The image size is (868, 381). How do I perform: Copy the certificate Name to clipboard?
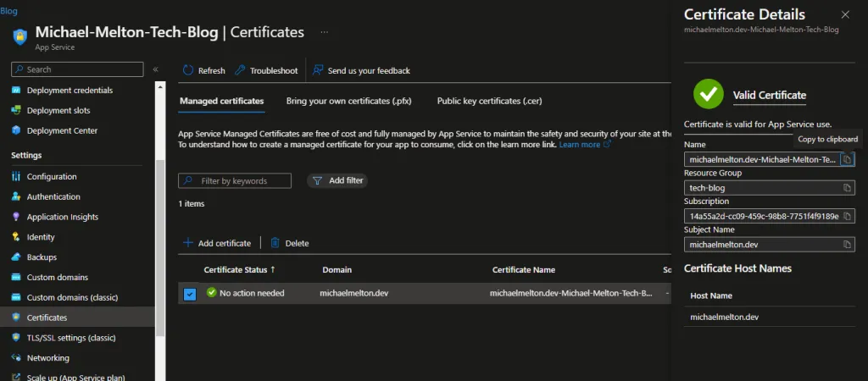(847, 159)
